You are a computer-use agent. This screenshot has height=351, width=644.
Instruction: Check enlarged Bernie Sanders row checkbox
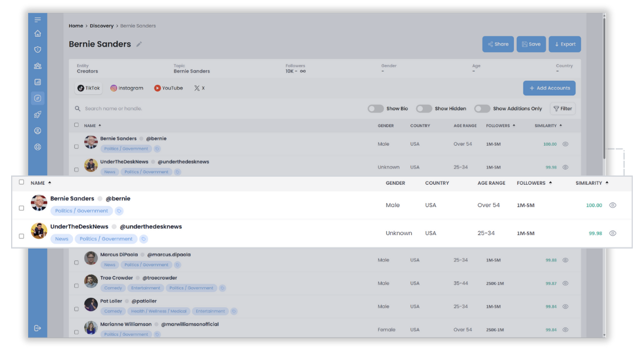[21, 208]
